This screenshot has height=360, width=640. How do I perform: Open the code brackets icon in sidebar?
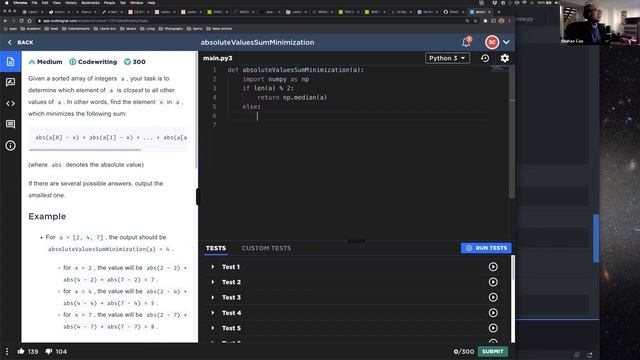[10, 104]
